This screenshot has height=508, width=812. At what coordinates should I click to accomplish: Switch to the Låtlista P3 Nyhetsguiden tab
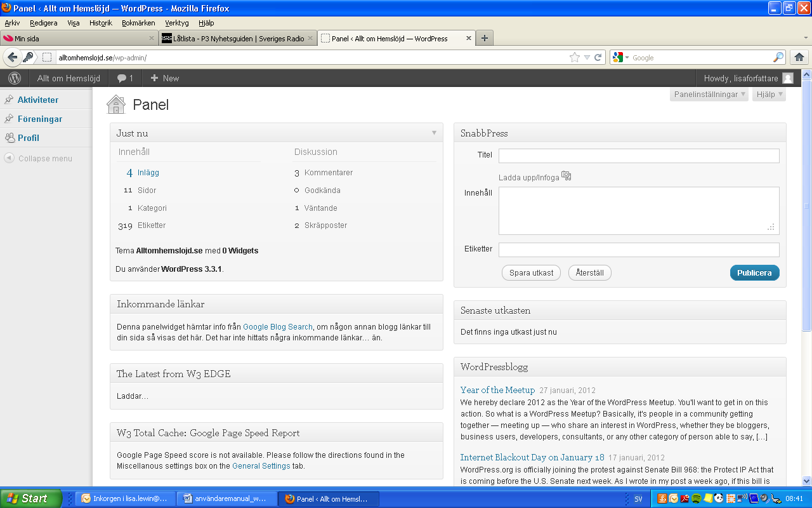click(237, 39)
